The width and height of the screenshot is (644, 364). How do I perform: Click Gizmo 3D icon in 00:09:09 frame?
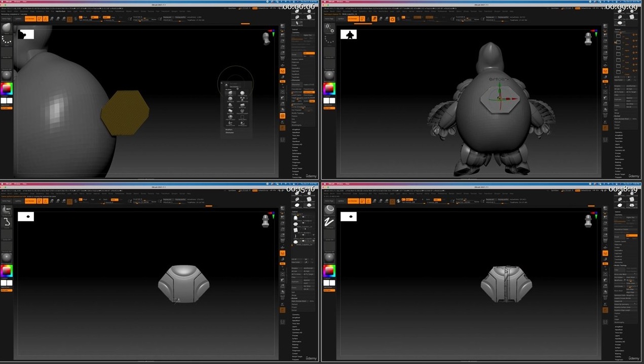pos(392,19)
